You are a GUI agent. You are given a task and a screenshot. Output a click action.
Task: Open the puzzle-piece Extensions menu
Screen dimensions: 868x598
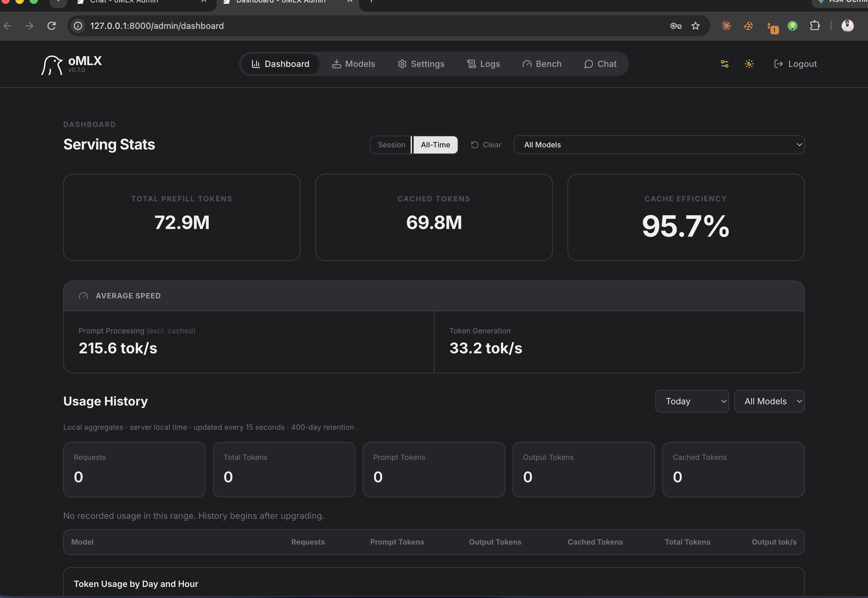pos(814,26)
